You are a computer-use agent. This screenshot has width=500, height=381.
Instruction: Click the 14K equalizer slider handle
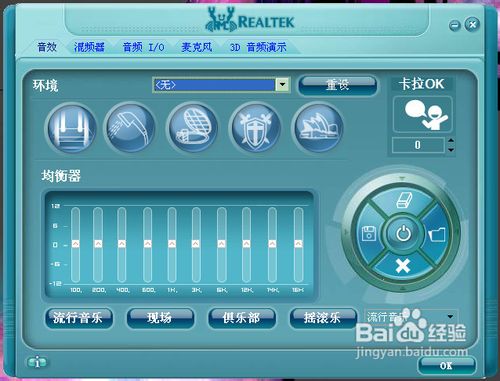point(272,244)
